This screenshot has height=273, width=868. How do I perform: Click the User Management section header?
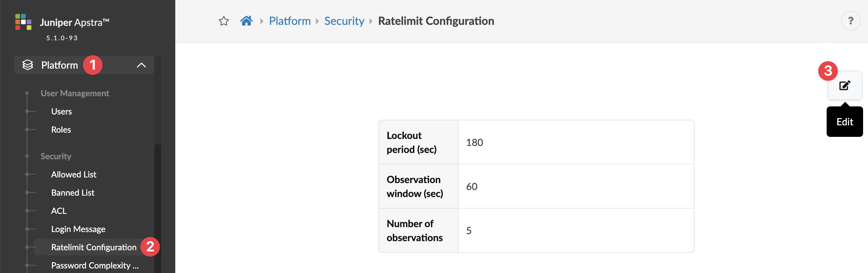point(75,93)
